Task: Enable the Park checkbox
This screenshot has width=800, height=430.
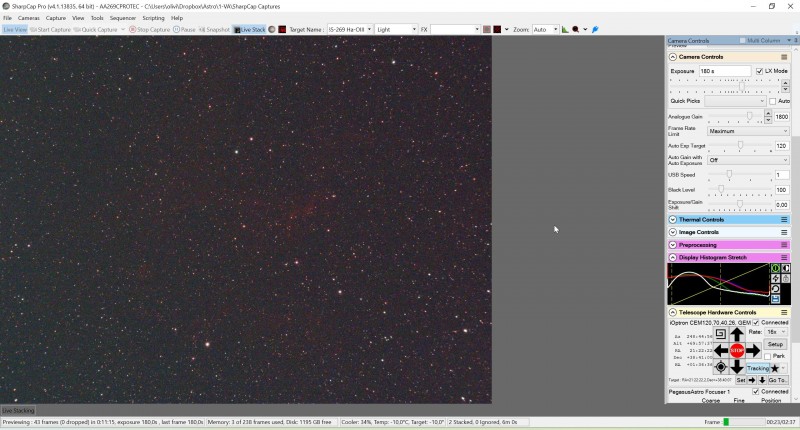Action: 768,356
